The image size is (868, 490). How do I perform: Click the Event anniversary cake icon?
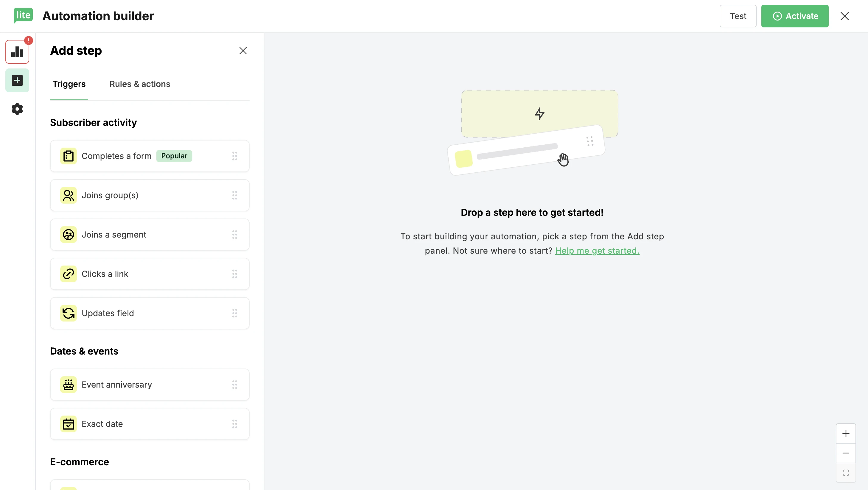click(69, 385)
